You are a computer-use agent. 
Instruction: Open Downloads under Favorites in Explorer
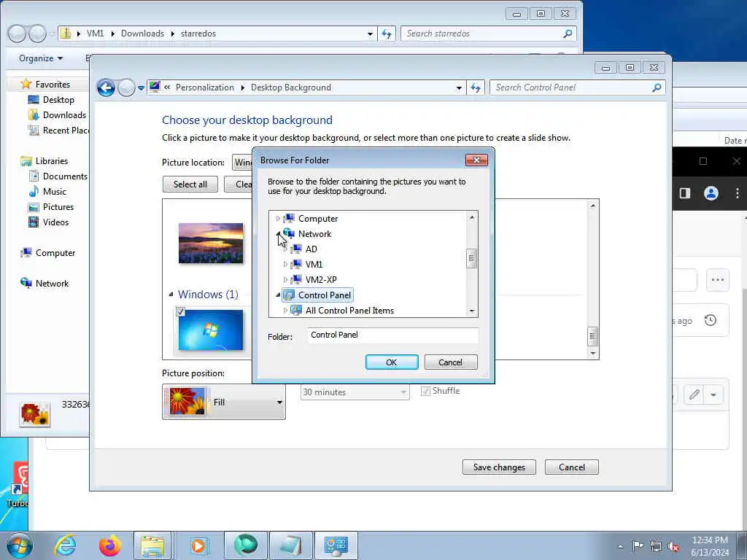(64, 114)
